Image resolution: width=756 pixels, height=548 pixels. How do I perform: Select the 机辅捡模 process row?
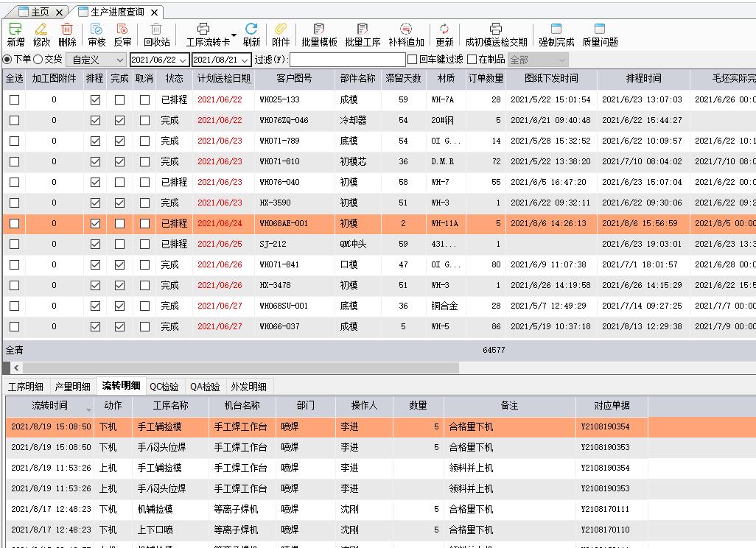click(381, 509)
